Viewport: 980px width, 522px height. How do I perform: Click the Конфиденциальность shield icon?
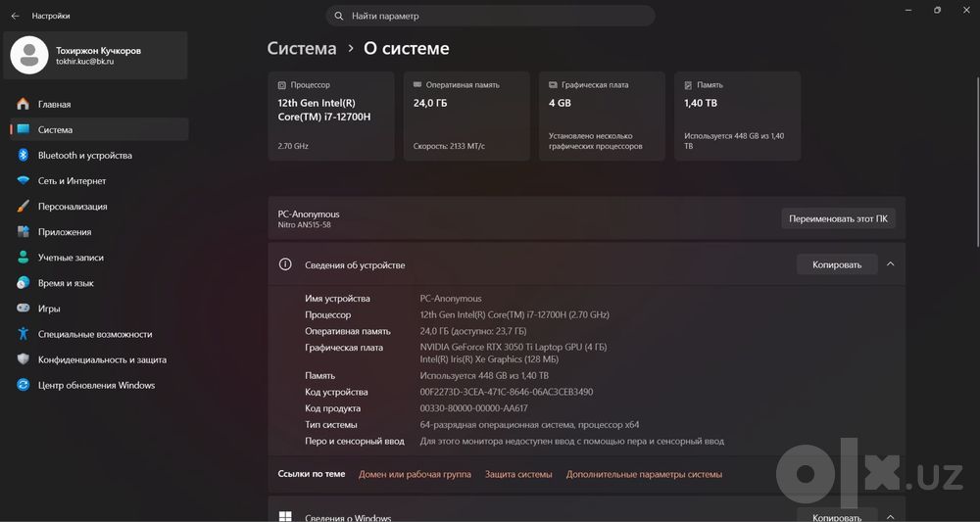pos(24,359)
